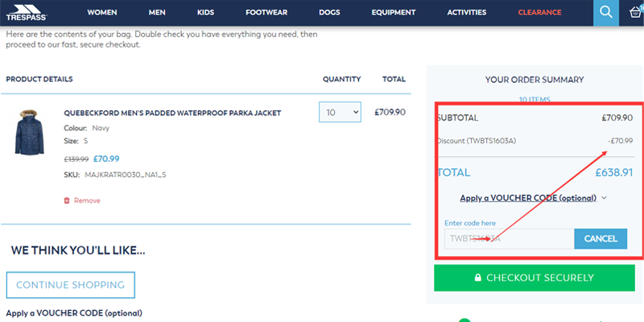Open the Trespass logo homepage
The image size is (644, 322).
tap(27, 13)
